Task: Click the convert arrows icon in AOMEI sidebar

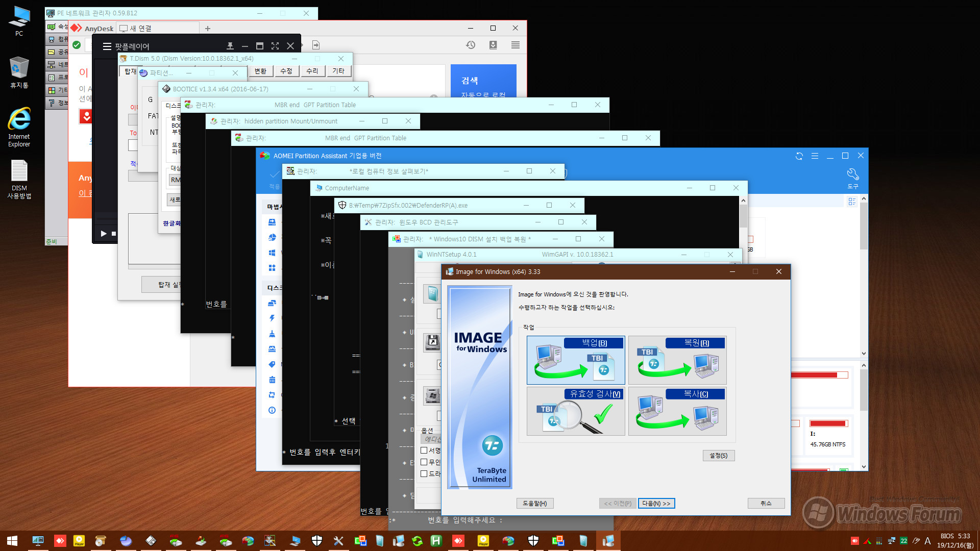Action: 272,395
